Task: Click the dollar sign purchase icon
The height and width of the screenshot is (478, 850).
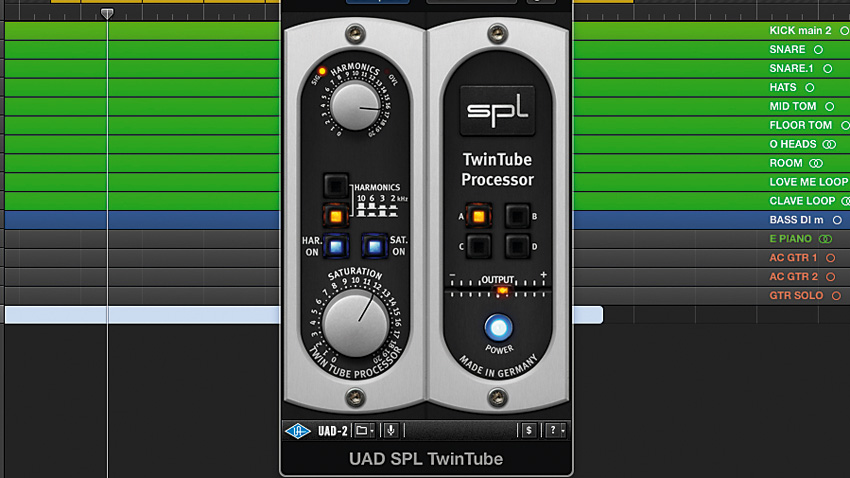Action: pyautogui.click(x=529, y=431)
